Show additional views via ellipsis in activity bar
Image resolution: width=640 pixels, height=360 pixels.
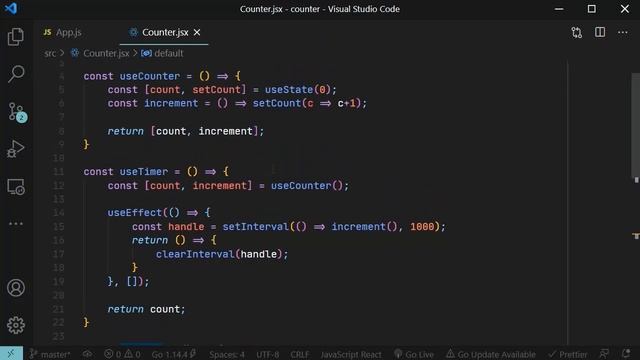pos(16,224)
